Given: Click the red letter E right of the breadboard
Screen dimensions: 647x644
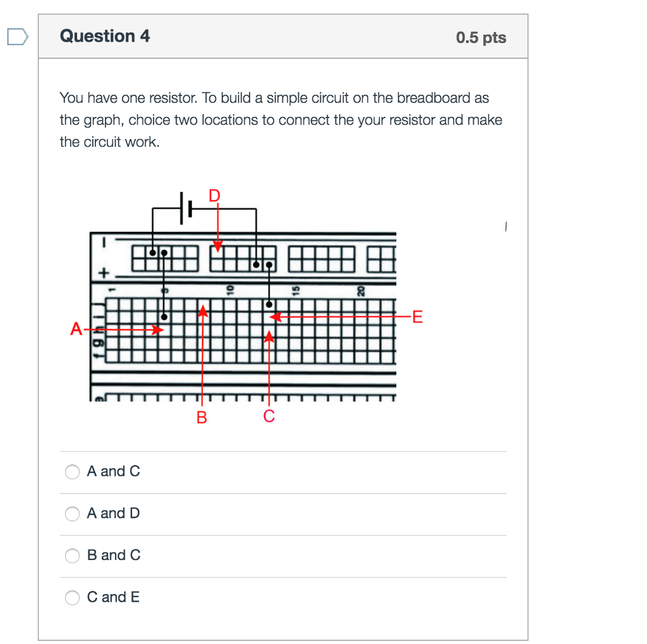Looking at the screenshot, I should 415,317.
